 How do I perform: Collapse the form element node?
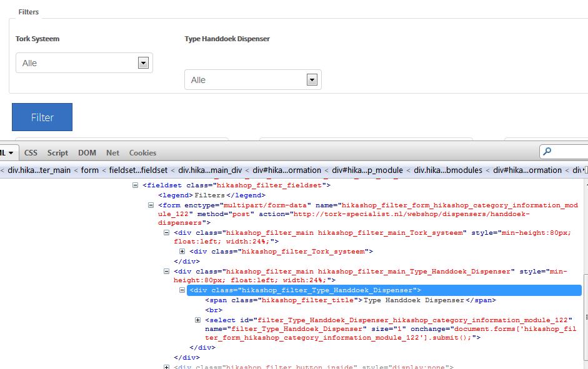pos(151,205)
